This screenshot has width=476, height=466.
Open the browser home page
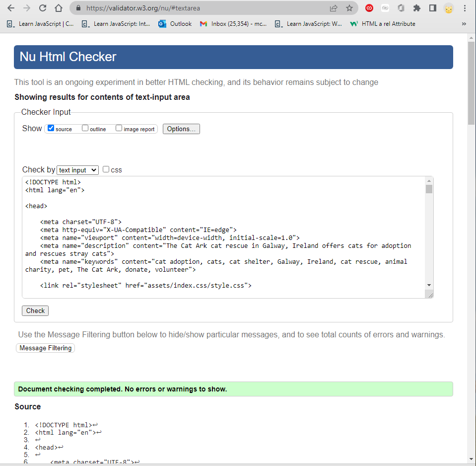[58, 8]
